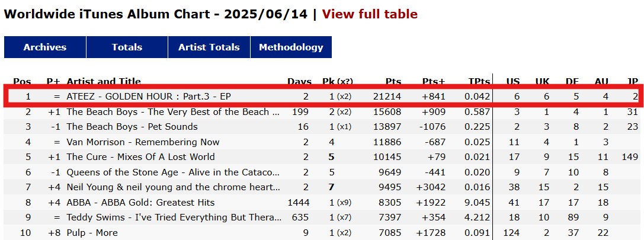Click the US column header
The width and height of the screenshot is (644, 240).
512,81
